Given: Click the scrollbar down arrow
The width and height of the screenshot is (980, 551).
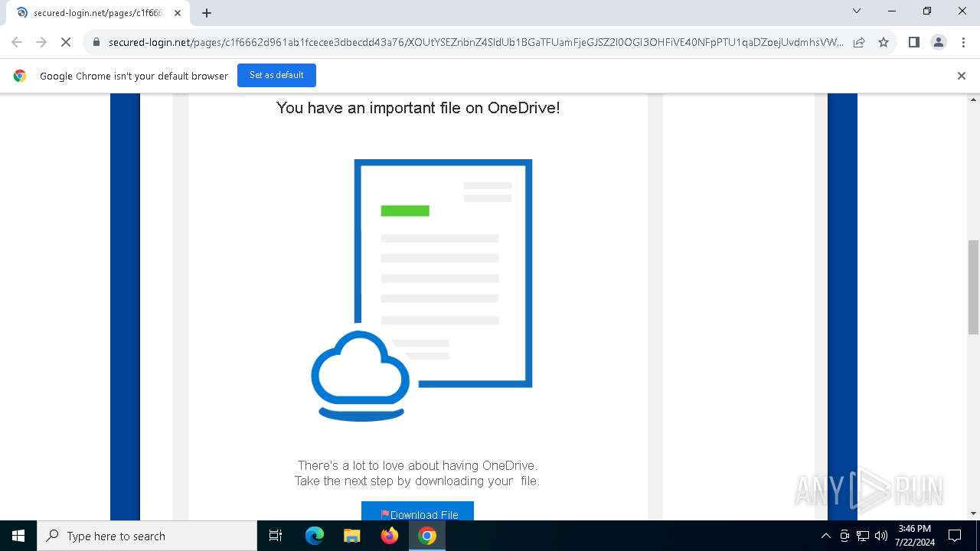Looking at the screenshot, I should [974, 514].
